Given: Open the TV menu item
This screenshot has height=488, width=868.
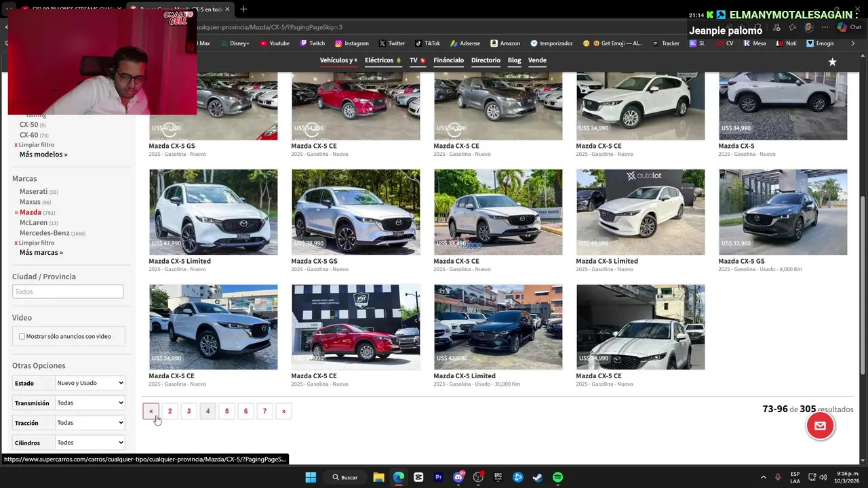Looking at the screenshot, I should click(x=417, y=60).
